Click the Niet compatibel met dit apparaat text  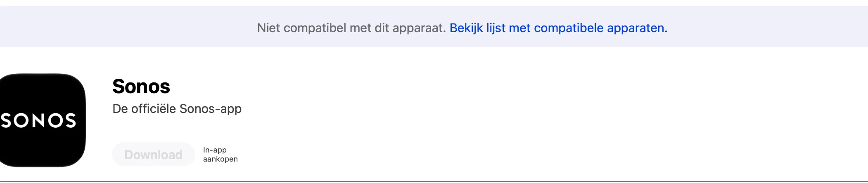pyautogui.click(x=351, y=28)
